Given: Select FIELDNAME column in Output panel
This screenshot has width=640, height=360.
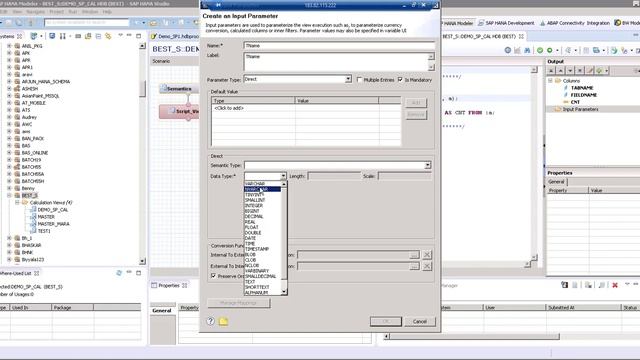Looking at the screenshot, I should [584, 95].
